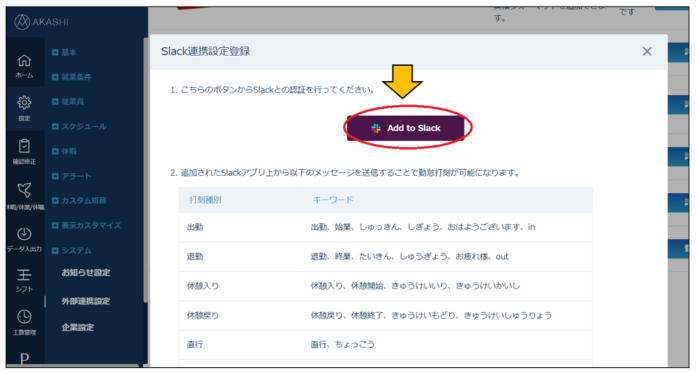
Task: Click the 直行、ちょっこう keywords
Action: 343,345
